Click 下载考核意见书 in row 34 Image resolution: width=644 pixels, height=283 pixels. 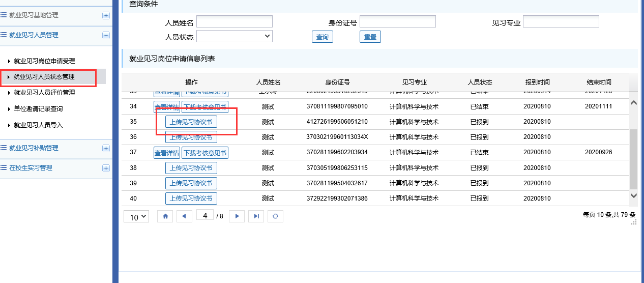(205, 107)
